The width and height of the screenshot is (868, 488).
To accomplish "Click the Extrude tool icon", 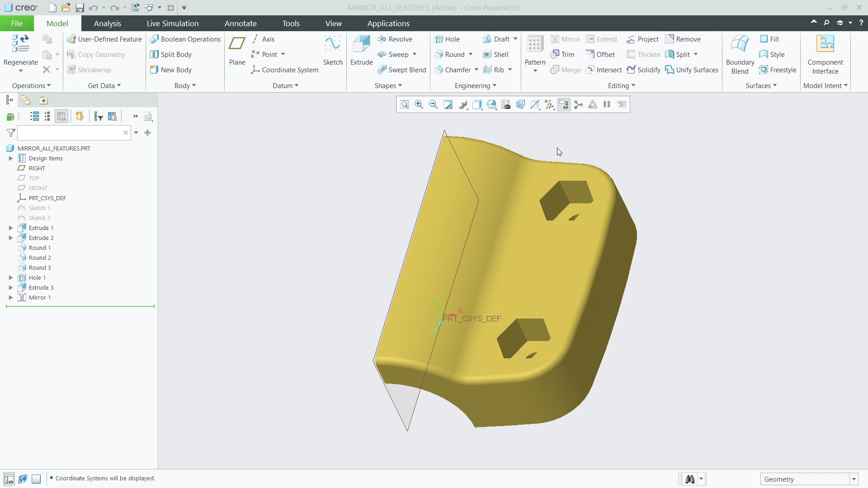I will (362, 44).
